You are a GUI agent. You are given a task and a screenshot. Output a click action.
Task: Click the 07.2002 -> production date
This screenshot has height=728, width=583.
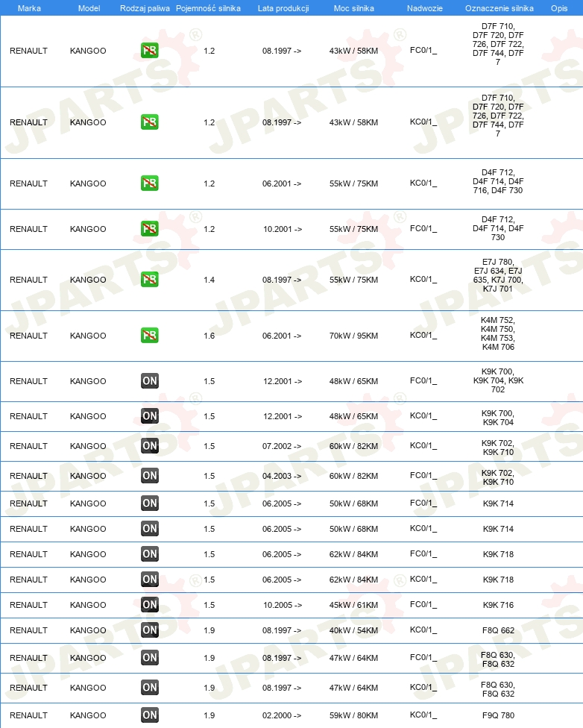[x=282, y=446]
